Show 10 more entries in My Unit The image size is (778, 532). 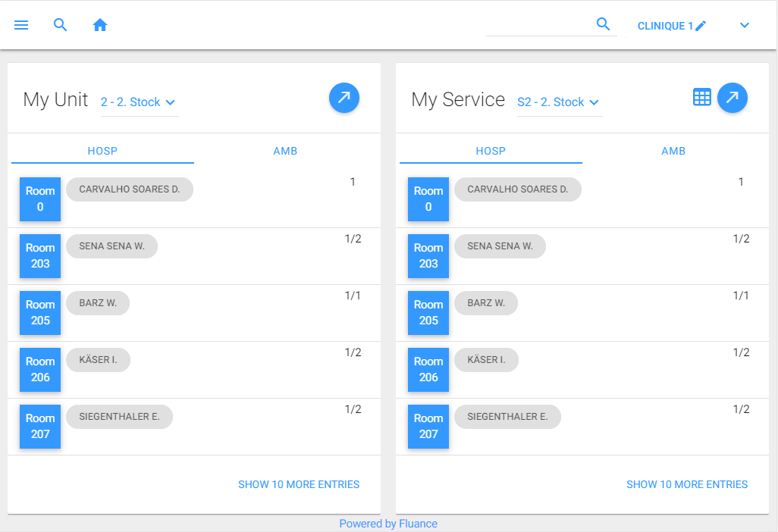tap(299, 484)
